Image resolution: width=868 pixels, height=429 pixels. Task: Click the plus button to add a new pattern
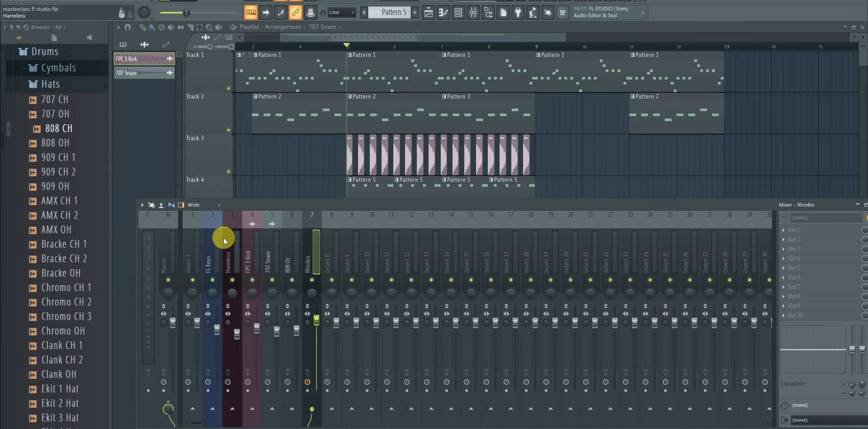(415, 12)
